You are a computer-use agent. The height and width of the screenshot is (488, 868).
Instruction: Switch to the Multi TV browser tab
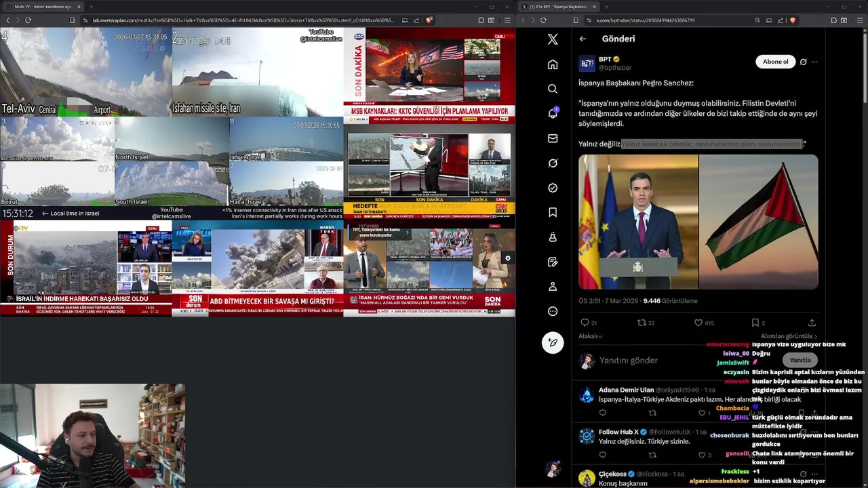42,7
